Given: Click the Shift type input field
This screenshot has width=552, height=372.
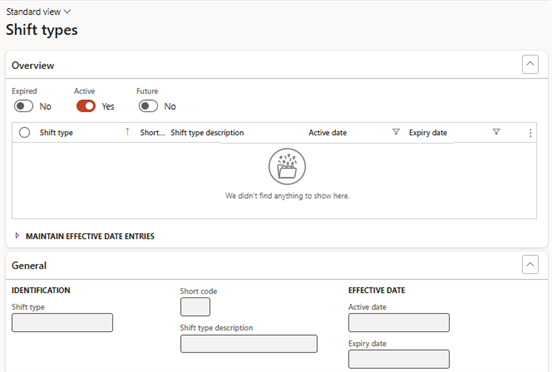Looking at the screenshot, I should [x=62, y=322].
